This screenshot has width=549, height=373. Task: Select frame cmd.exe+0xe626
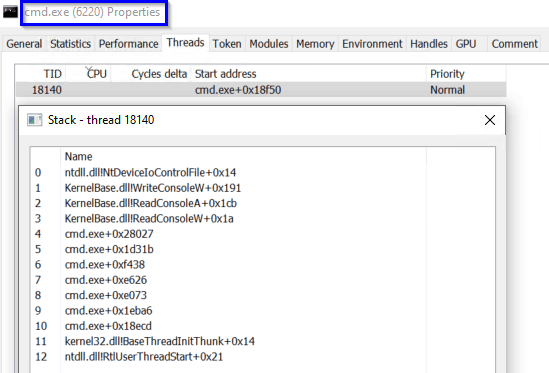pyautogui.click(x=106, y=280)
